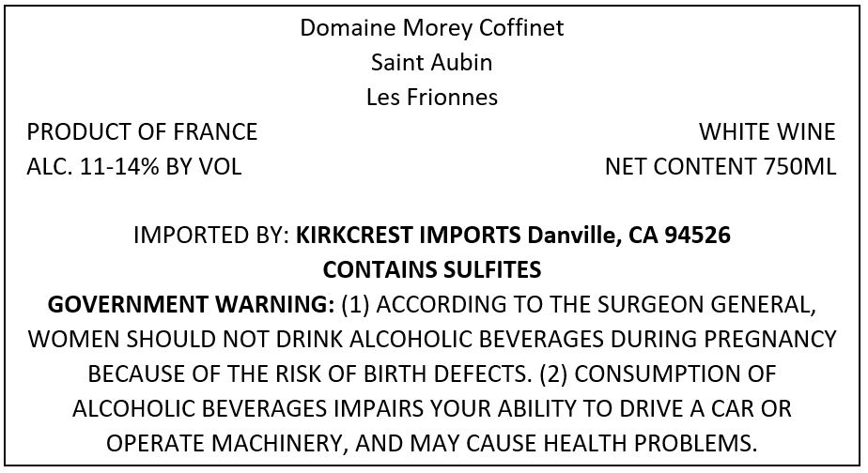Select the CONTAINS SULFITES heading
This screenshot has height=473, width=868.
pyautogui.click(x=432, y=270)
